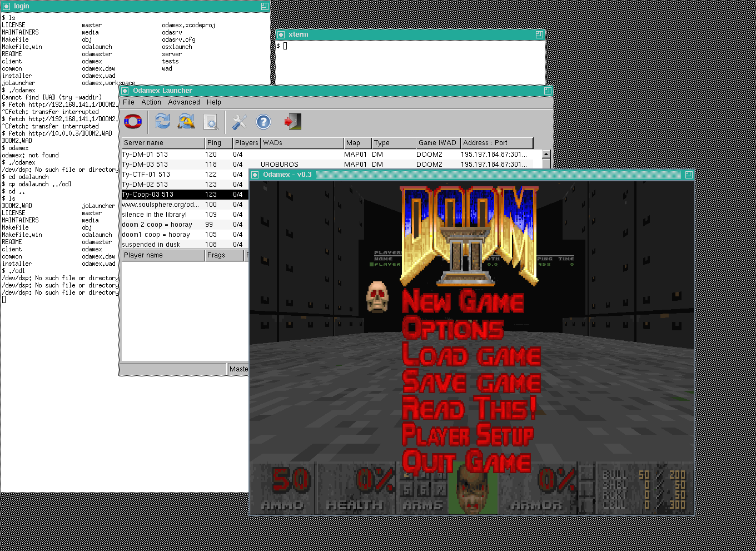Select highlighted server row Ty-Coop-03 513
Viewport: 756px width, 551px height.
pyautogui.click(x=185, y=195)
